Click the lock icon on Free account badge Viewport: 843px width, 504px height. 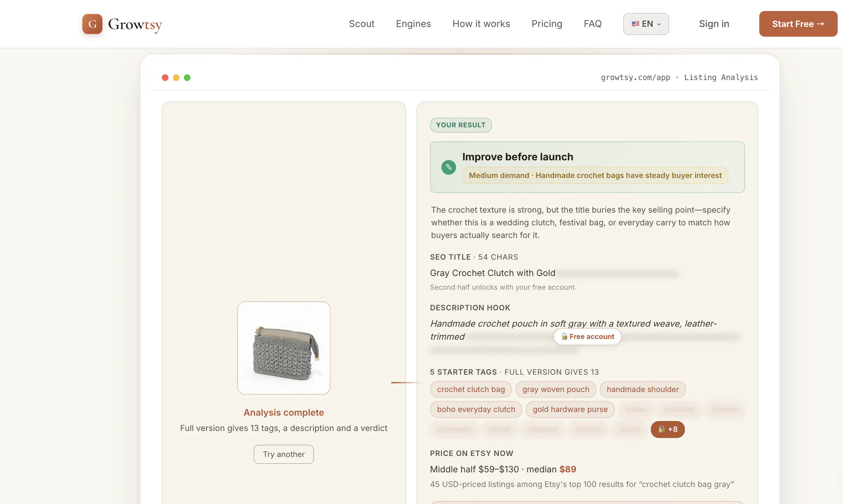coord(564,336)
